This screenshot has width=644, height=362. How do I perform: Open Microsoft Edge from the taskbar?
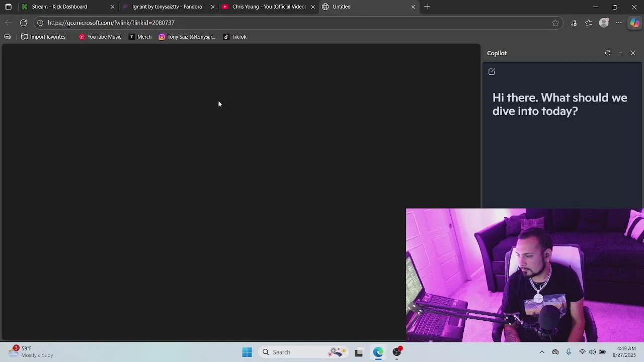point(378,352)
